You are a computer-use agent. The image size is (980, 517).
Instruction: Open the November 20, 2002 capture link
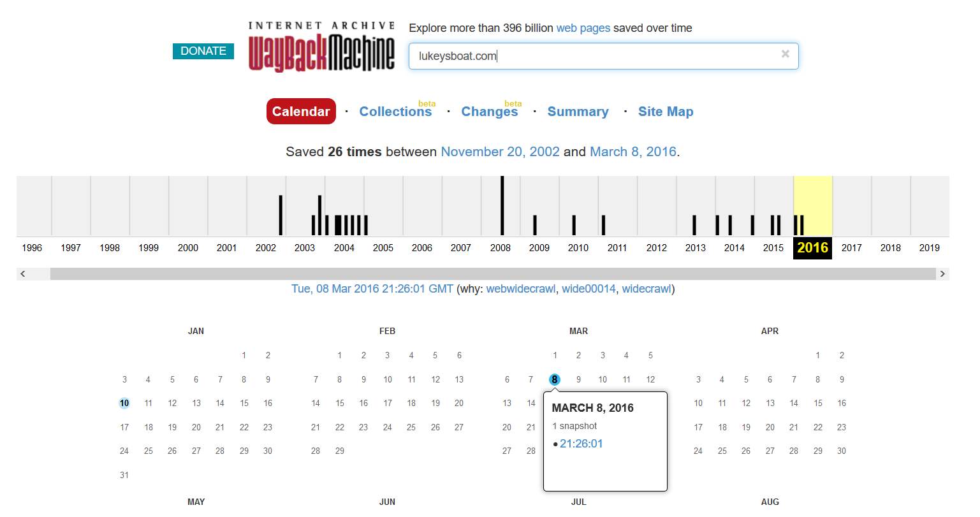pyautogui.click(x=500, y=152)
